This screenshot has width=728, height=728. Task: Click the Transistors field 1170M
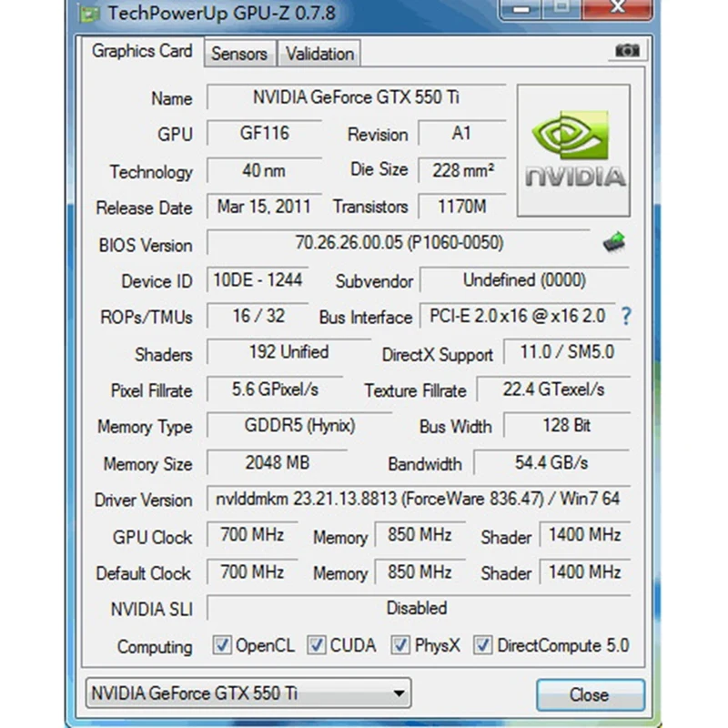(461, 207)
